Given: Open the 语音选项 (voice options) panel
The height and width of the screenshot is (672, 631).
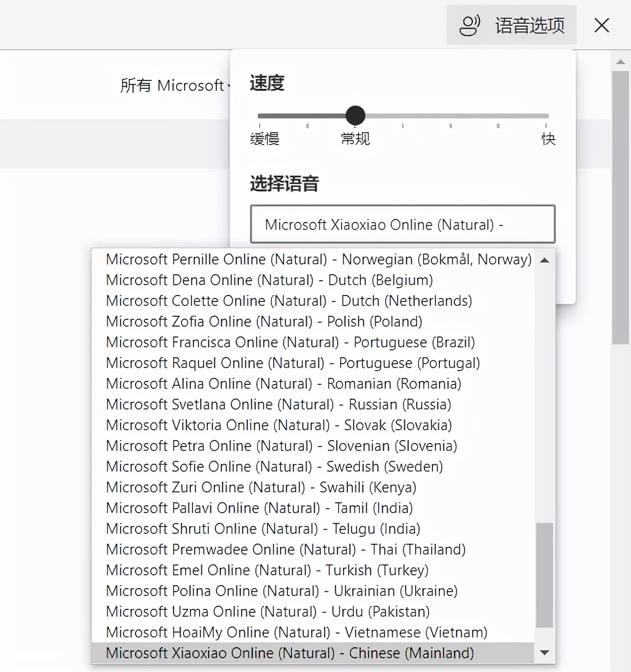Looking at the screenshot, I should [x=511, y=25].
